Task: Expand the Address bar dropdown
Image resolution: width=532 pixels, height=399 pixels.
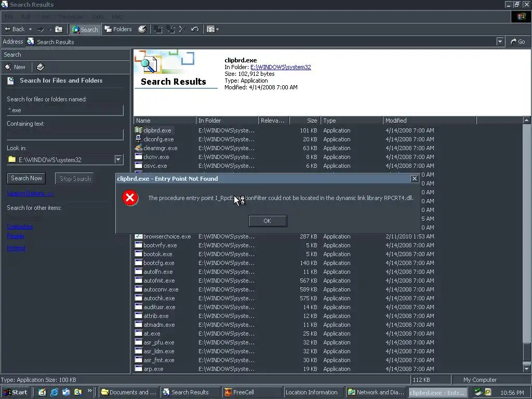Action: click(500, 42)
